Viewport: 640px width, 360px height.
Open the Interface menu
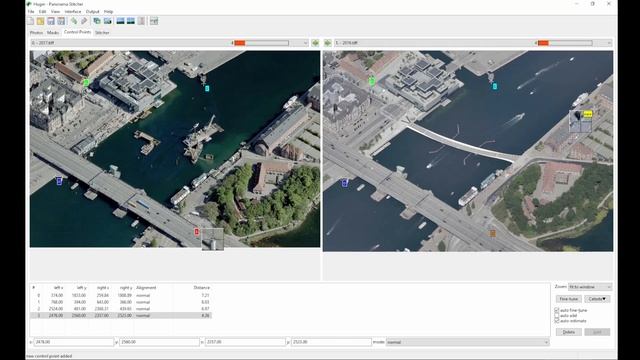point(73,11)
